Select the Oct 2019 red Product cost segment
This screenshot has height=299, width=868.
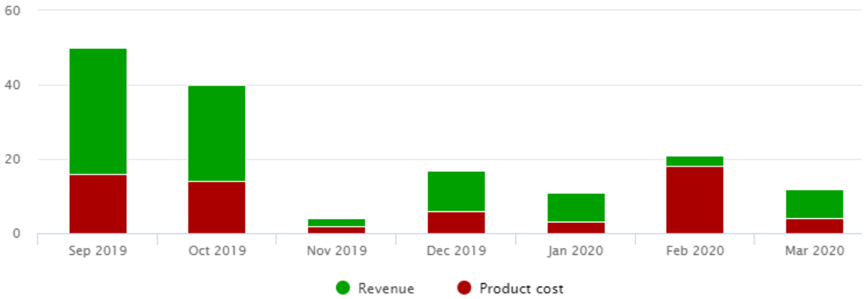coord(217,208)
